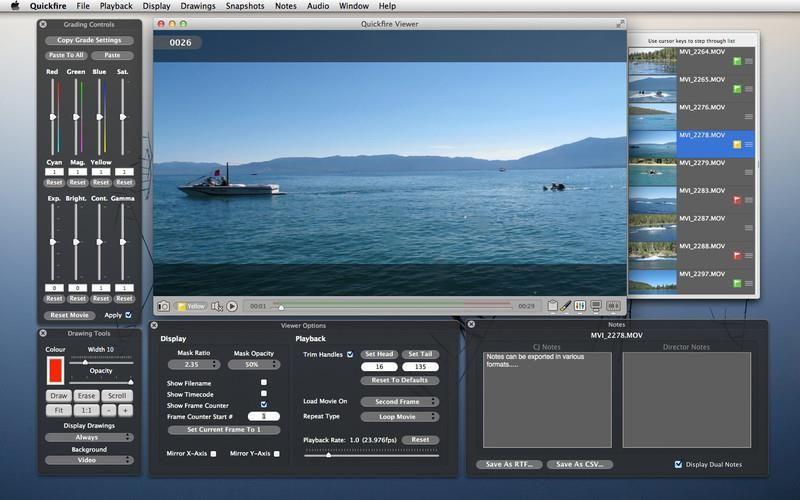
Task: Close the Grading Controls panel
Action: (43, 24)
